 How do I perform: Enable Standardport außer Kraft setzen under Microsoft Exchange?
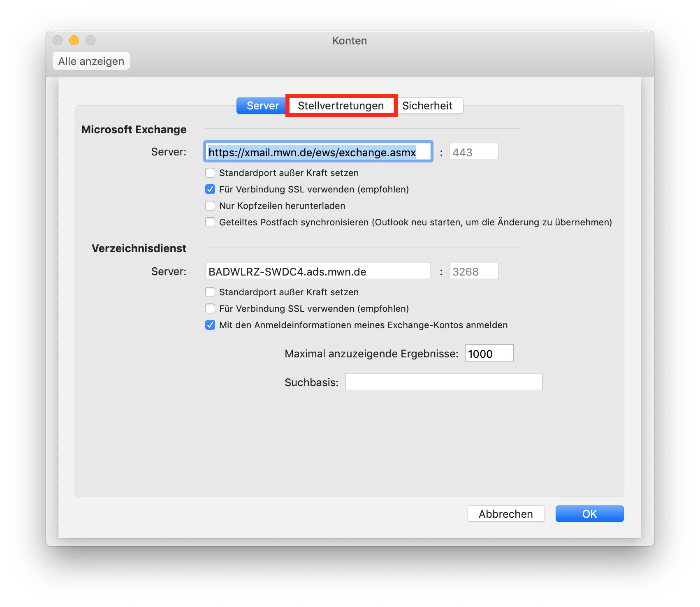pos(210,173)
